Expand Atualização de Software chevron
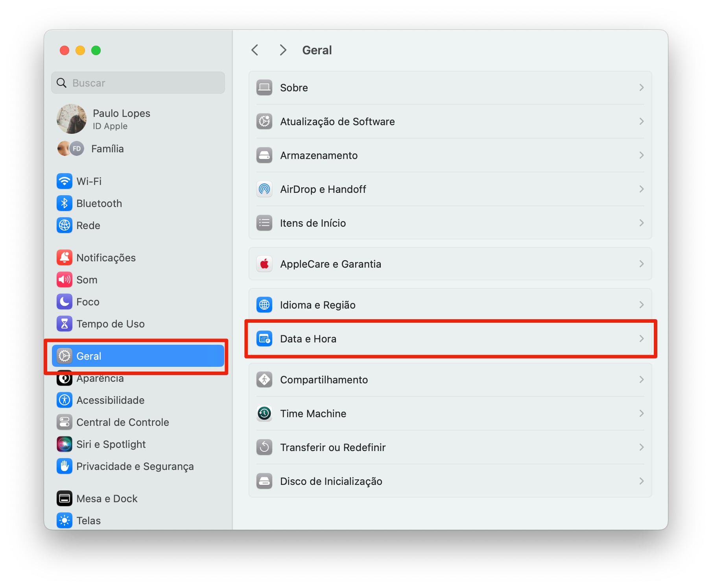Screen dimensions: 712x588 pos(641,121)
